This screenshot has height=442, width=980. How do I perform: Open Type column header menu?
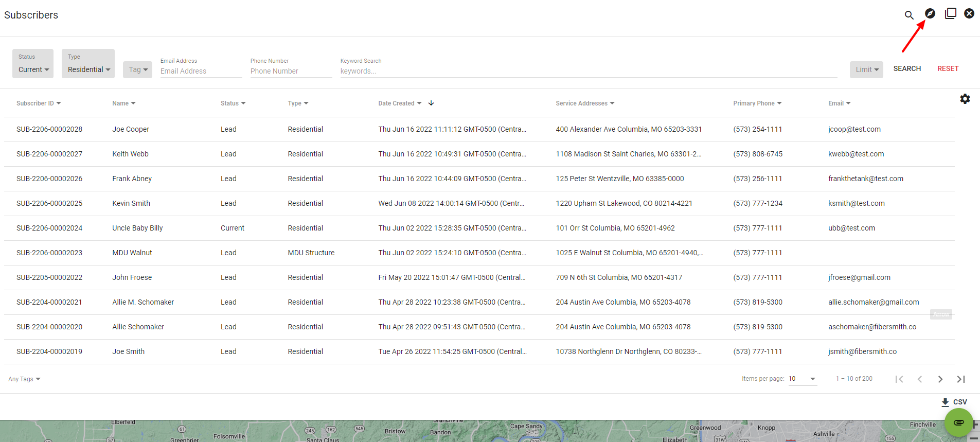tap(298, 103)
